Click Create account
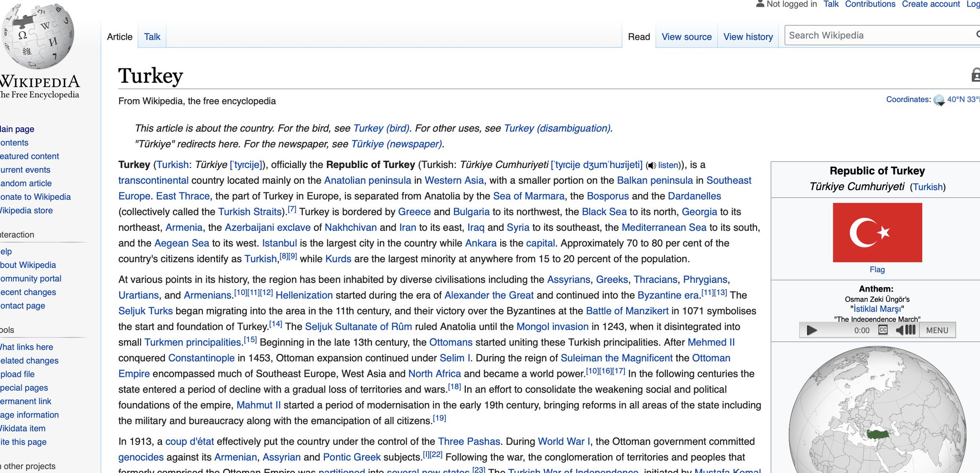980x473 pixels. click(931, 4)
